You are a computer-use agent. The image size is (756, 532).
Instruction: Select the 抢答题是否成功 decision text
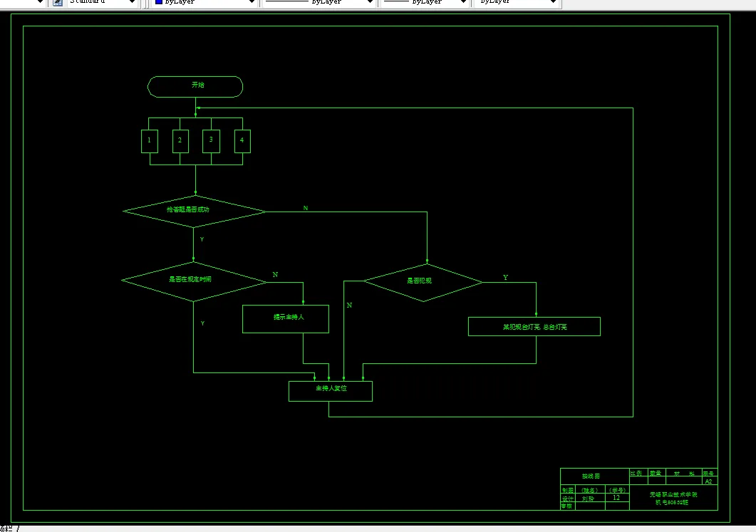pos(188,209)
